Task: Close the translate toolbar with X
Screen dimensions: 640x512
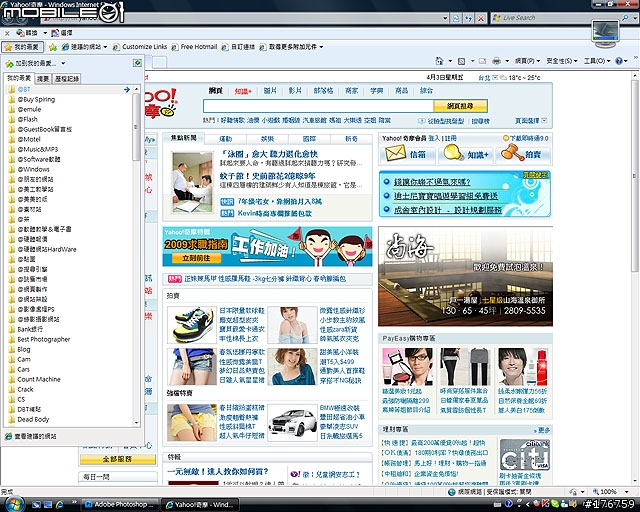Action: click(7, 33)
